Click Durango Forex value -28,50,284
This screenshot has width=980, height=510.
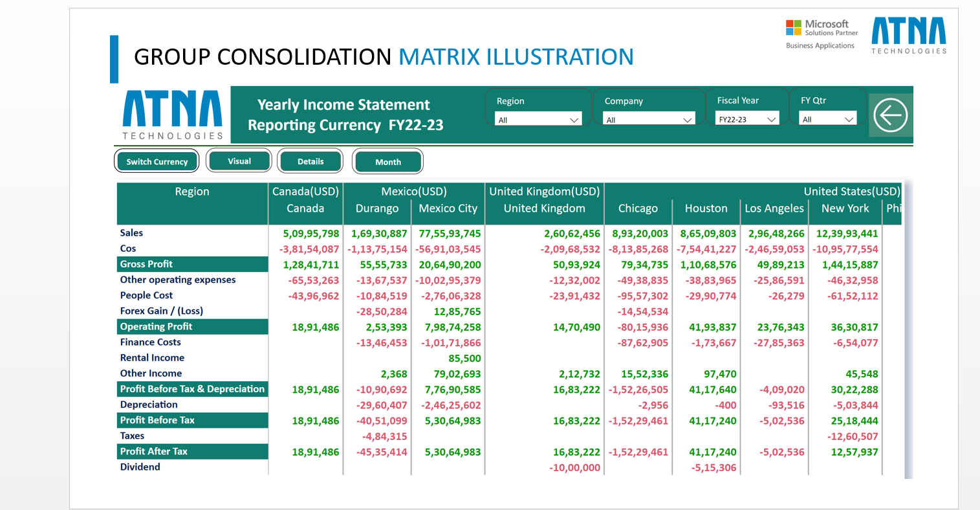pyautogui.click(x=382, y=312)
